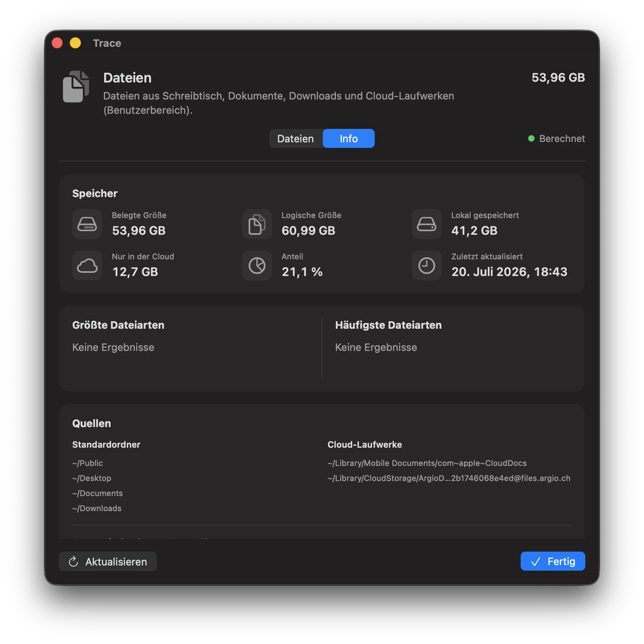Click the 53,96 GB total in header
Screen dimensions: 644x644
tap(558, 77)
